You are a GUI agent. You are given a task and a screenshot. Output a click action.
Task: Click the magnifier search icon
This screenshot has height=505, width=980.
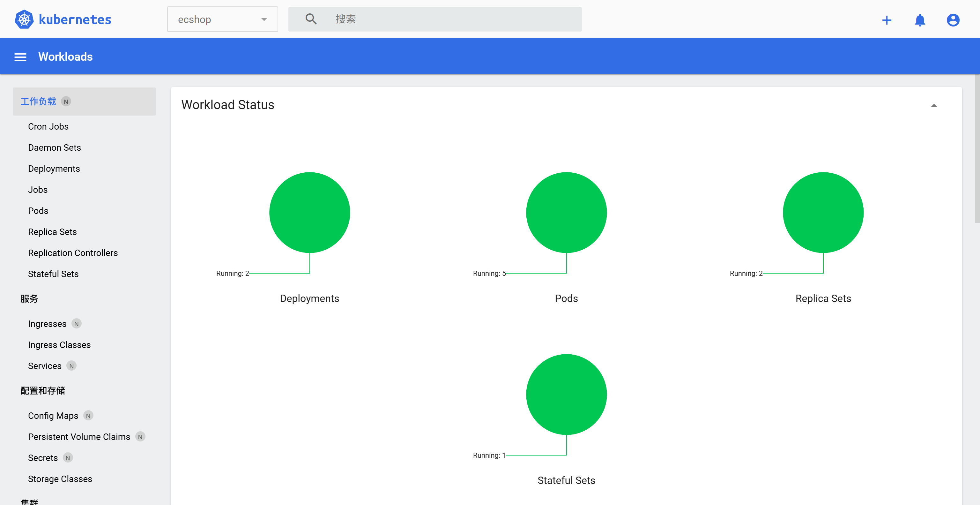pos(311,19)
